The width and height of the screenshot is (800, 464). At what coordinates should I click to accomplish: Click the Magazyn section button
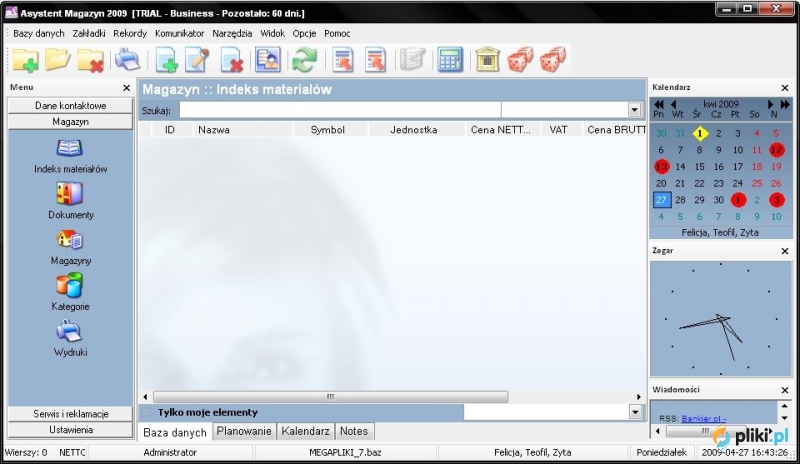[x=70, y=122]
